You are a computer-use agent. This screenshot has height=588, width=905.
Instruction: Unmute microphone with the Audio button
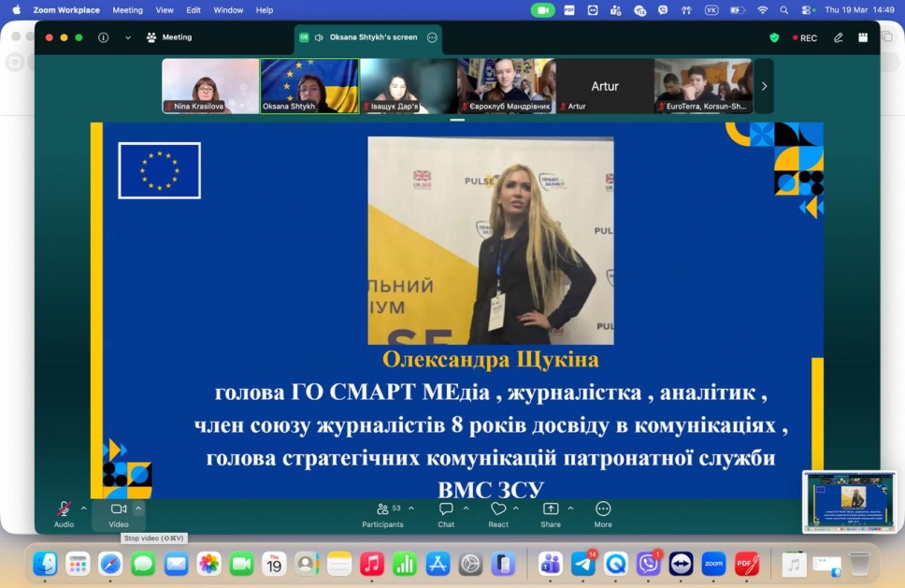64,509
